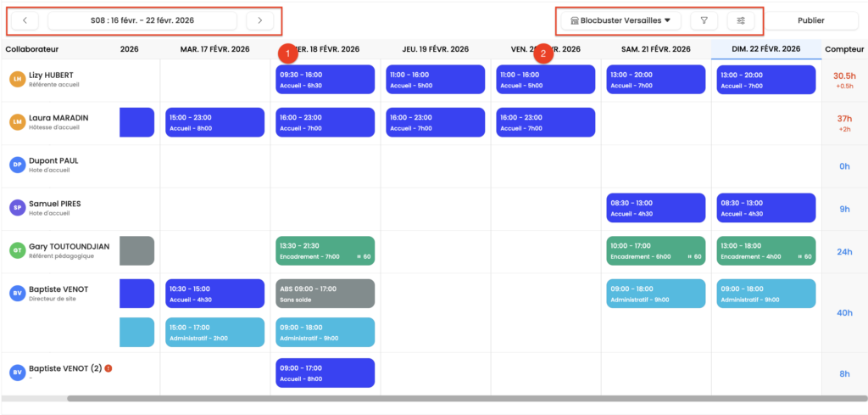868x415 pixels.
Task: Open the filter funnel icon
Action: point(704,20)
